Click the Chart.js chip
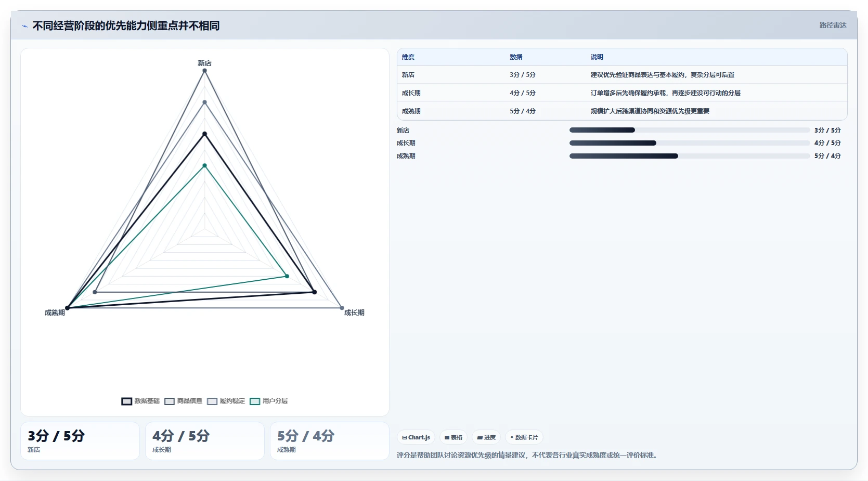 pos(416,437)
